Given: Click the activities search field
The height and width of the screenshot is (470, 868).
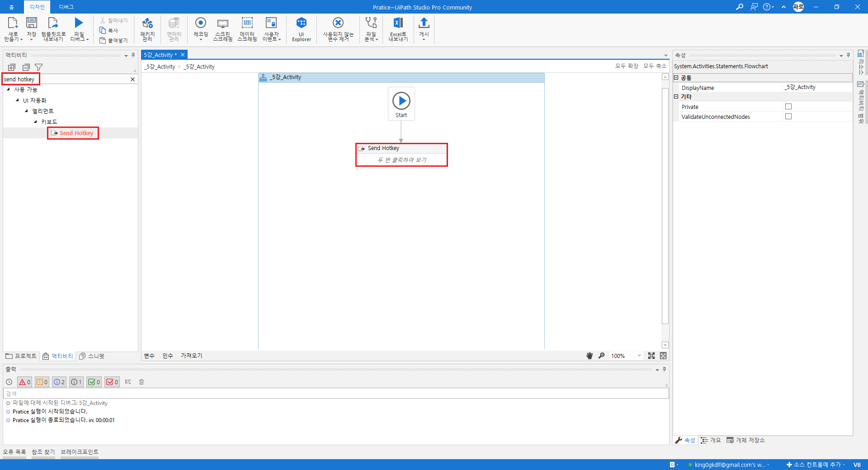Looking at the screenshot, I should pos(66,79).
